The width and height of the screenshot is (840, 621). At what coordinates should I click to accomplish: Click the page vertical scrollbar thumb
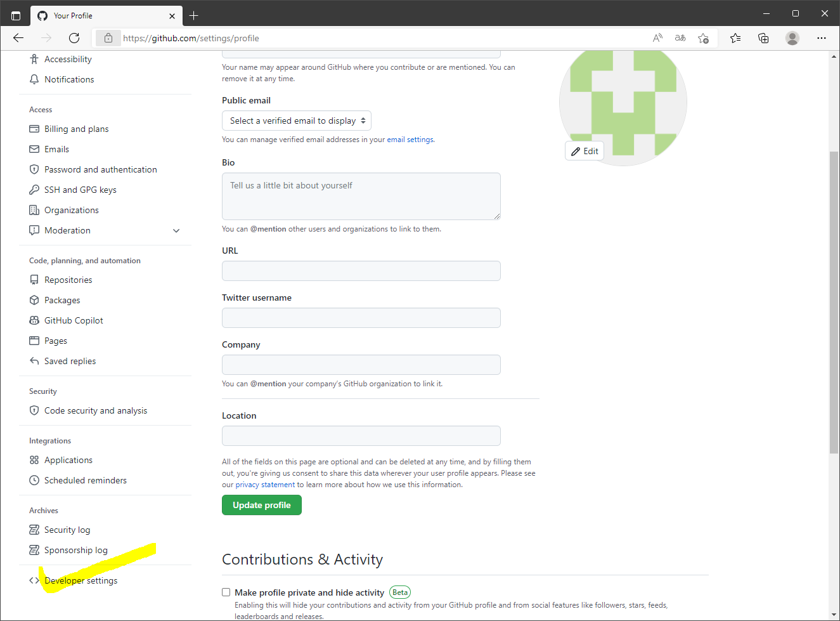coord(834,303)
